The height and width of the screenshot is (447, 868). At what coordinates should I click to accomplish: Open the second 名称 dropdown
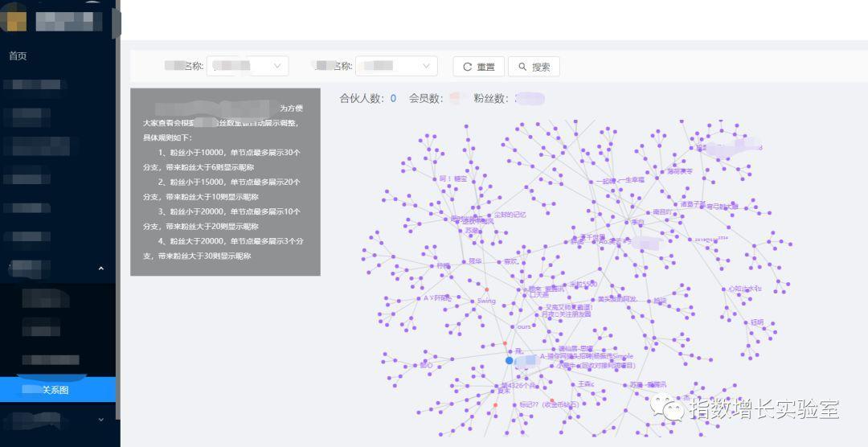(396, 66)
